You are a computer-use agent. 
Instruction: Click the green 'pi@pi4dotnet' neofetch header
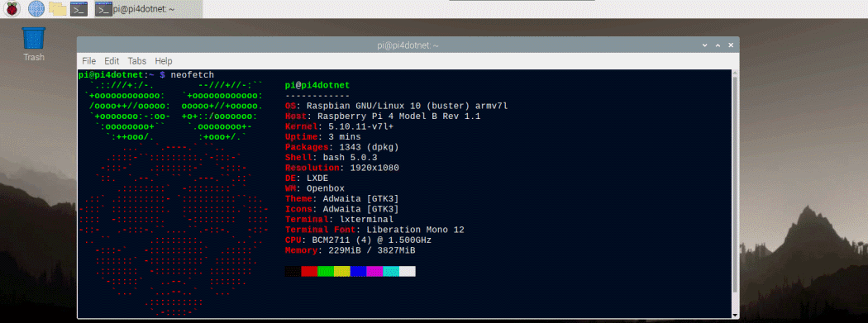click(317, 85)
